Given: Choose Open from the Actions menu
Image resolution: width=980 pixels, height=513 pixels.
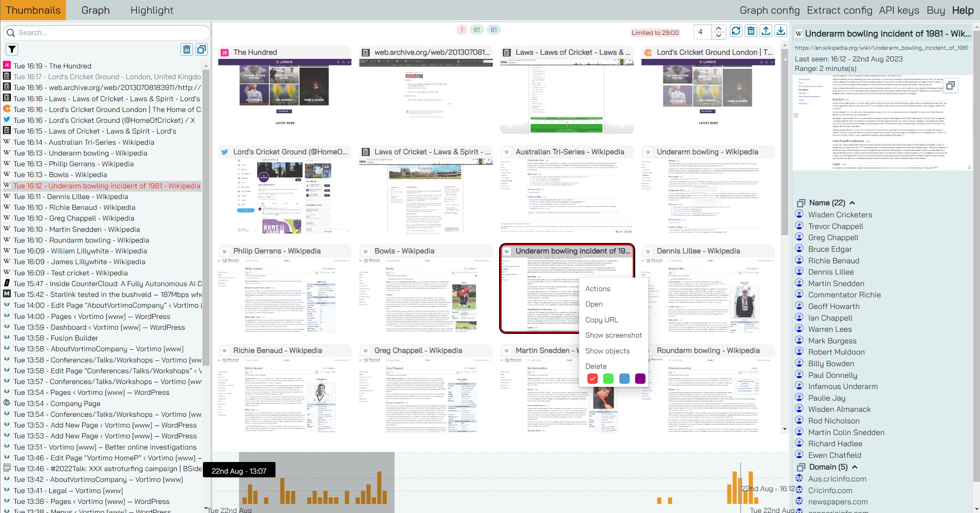Looking at the screenshot, I should (594, 304).
